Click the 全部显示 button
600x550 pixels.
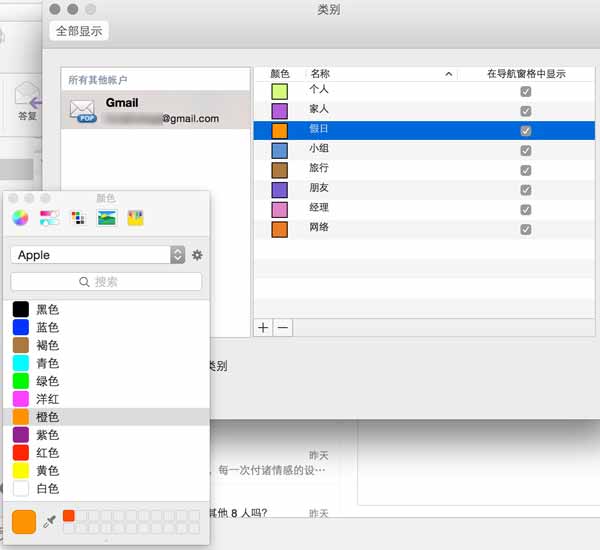tap(79, 31)
